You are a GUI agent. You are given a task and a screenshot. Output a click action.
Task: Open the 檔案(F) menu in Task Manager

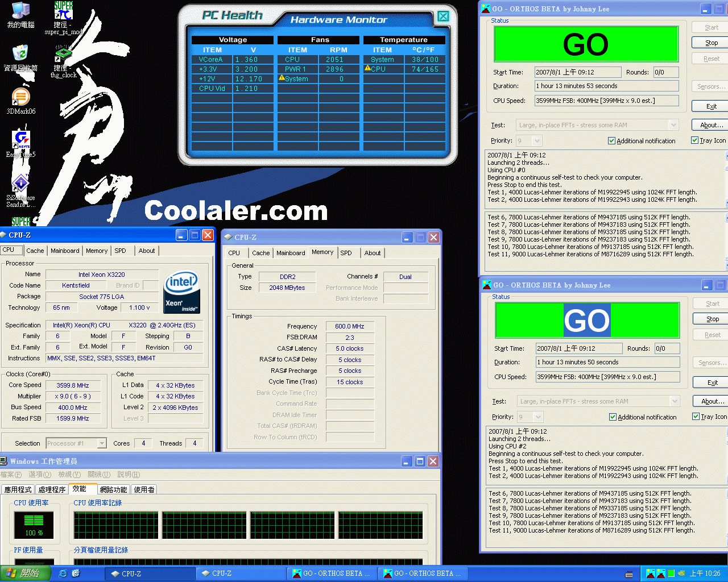click(11, 475)
